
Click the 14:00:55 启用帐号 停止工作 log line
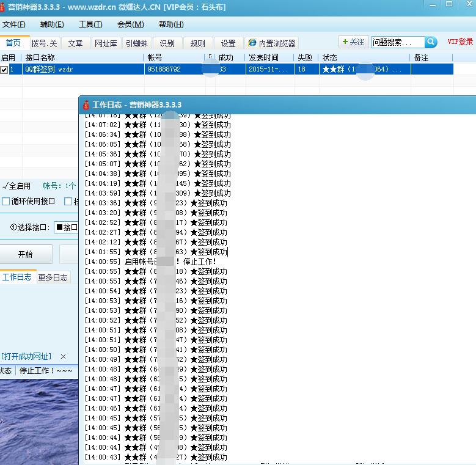(x=150, y=262)
